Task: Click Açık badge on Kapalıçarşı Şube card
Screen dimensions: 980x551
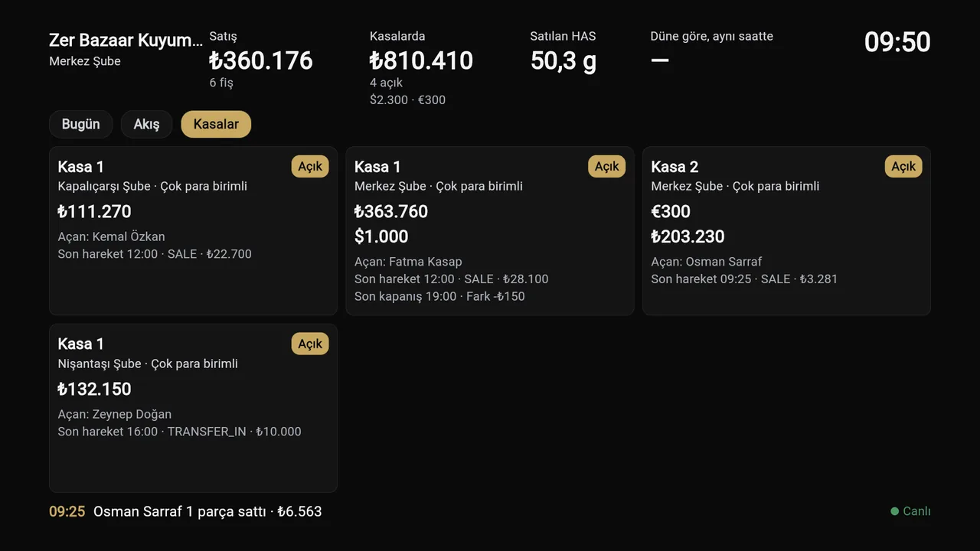Action: [310, 167]
